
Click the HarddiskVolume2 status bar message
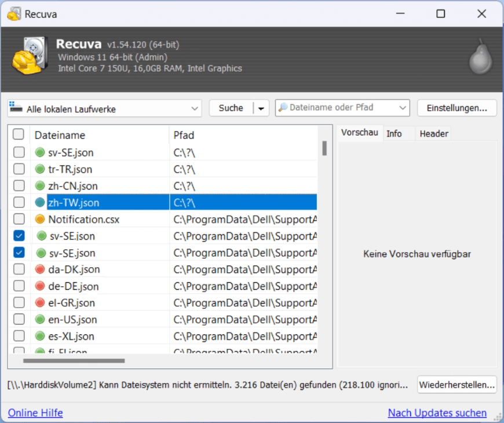point(207,385)
